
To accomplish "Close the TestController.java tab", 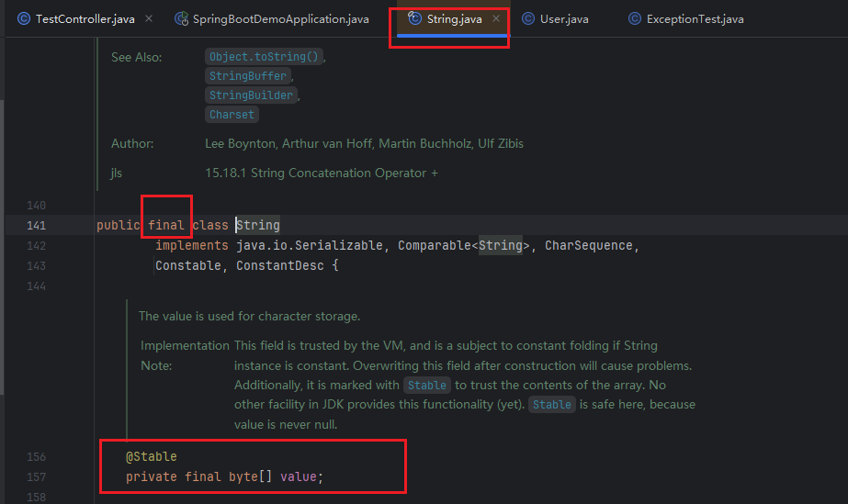I will [x=149, y=19].
